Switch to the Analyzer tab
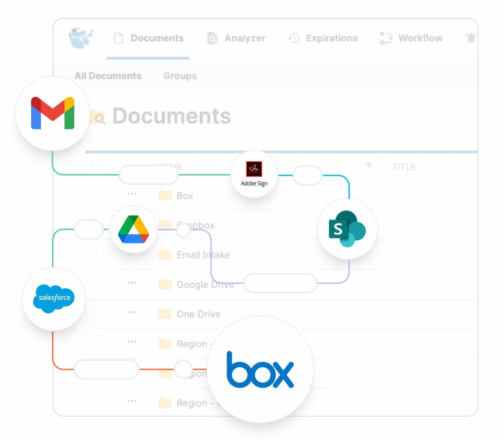504x440 pixels. 244,38
